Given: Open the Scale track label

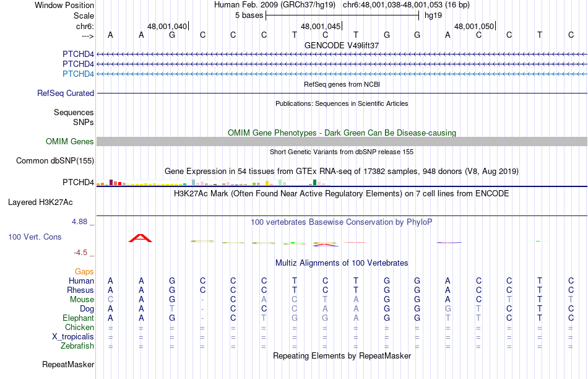Looking at the screenshot, I should pyautogui.click(x=84, y=15).
